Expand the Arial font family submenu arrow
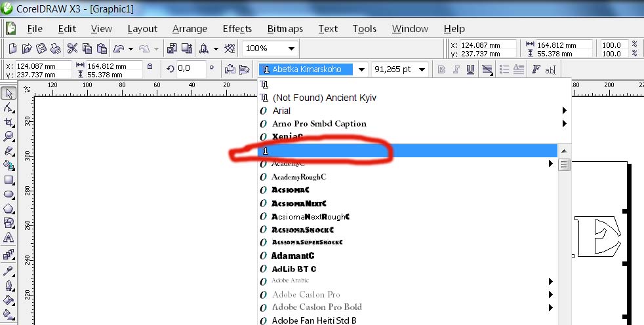The height and width of the screenshot is (325, 644). click(x=565, y=110)
